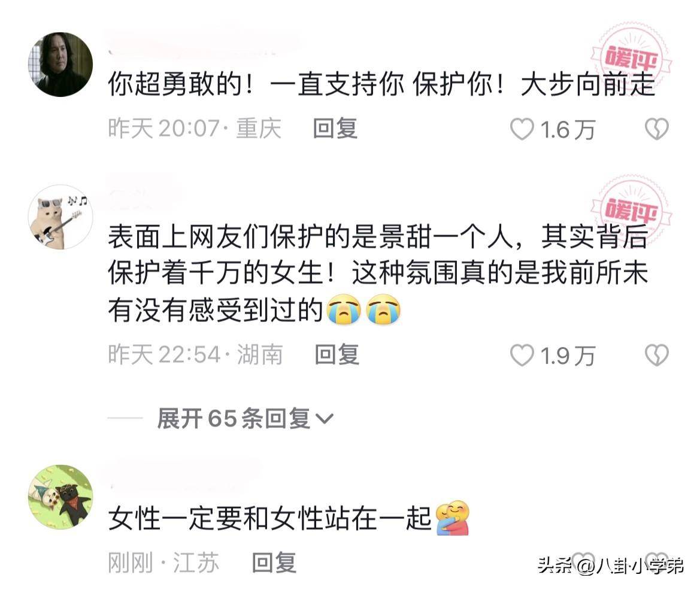Open the green cartoon cats avatar profile
The height and width of the screenshot is (590, 700).
(60, 497)
